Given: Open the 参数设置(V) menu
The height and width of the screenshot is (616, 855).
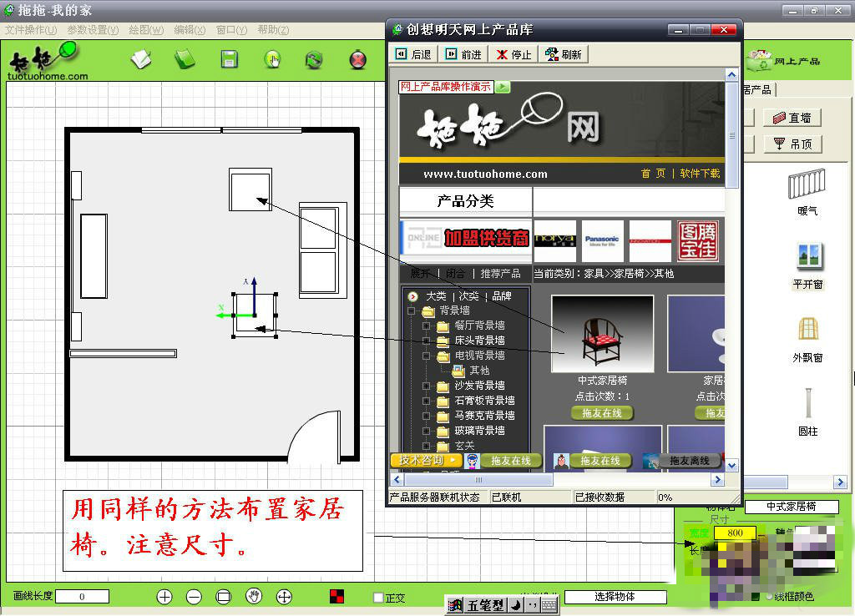Looking at the screenshot, I should (93, 30).
